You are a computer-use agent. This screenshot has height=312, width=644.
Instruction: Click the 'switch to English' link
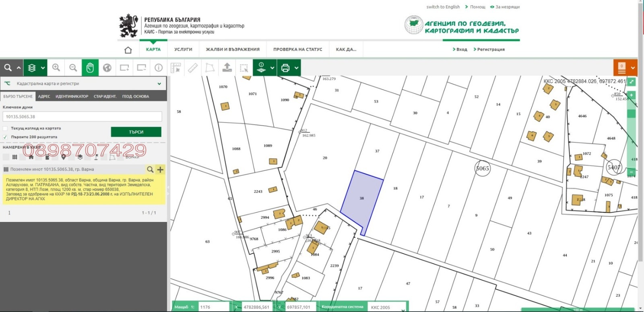coord(443,7)
